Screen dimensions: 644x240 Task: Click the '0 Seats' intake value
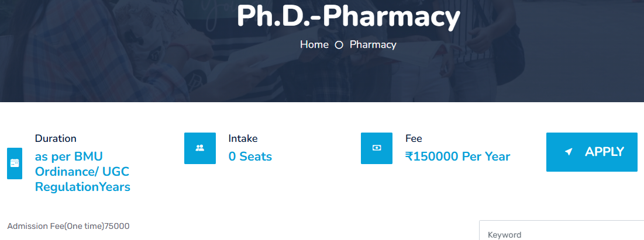pyautogui.click(x=250, y=156)
